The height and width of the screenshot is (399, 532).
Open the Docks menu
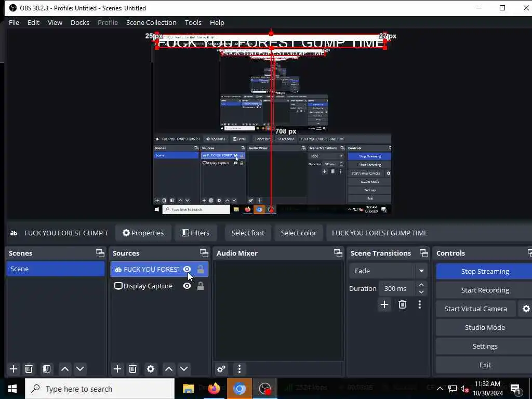80,22
